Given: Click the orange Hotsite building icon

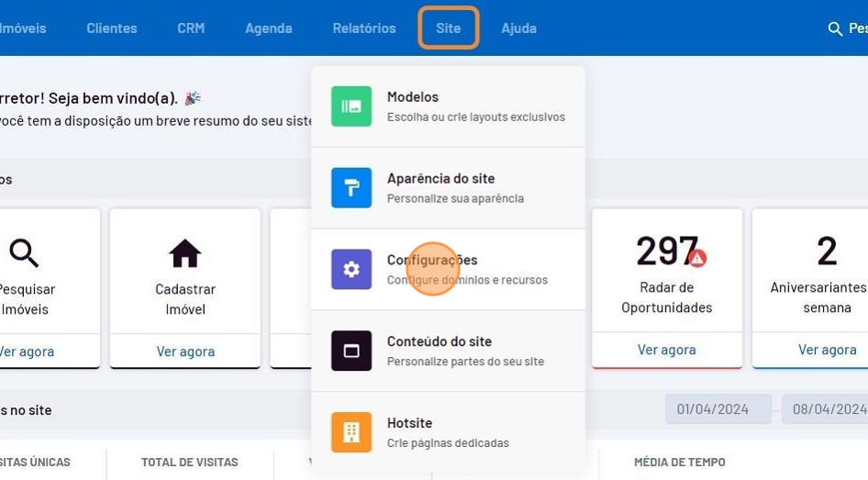Looking at the screenshot, I should click(x=351, y=432).
